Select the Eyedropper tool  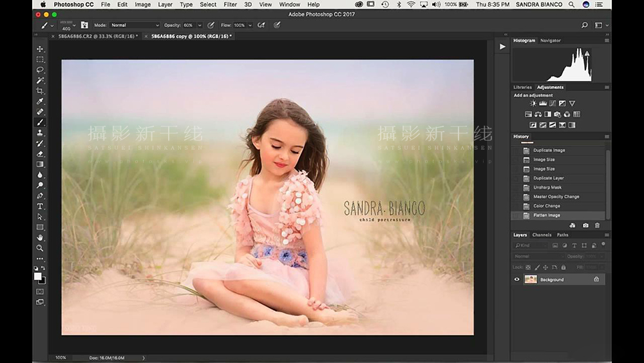pos(40,101)
